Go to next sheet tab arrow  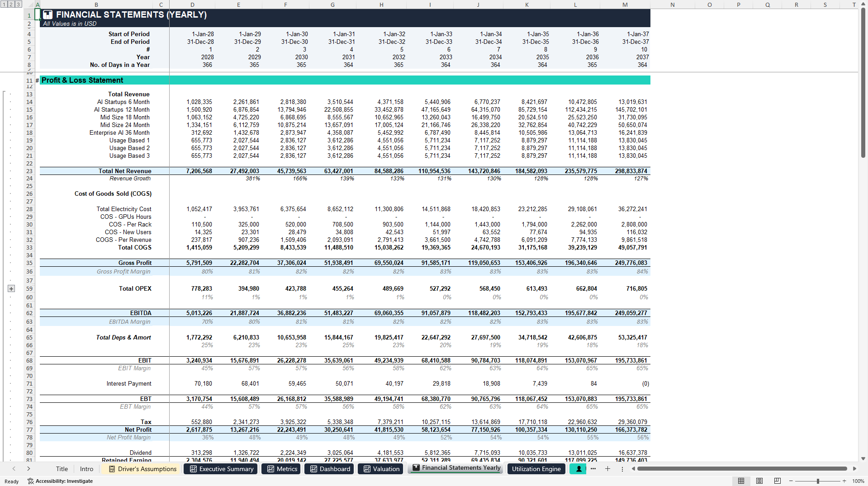(28, 469)
